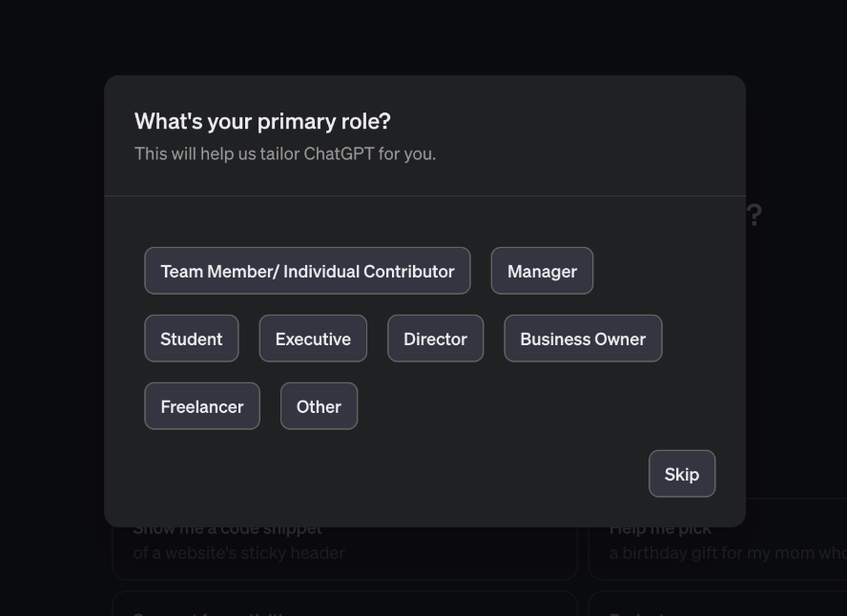Select the Executive role chip

(313, 339)
